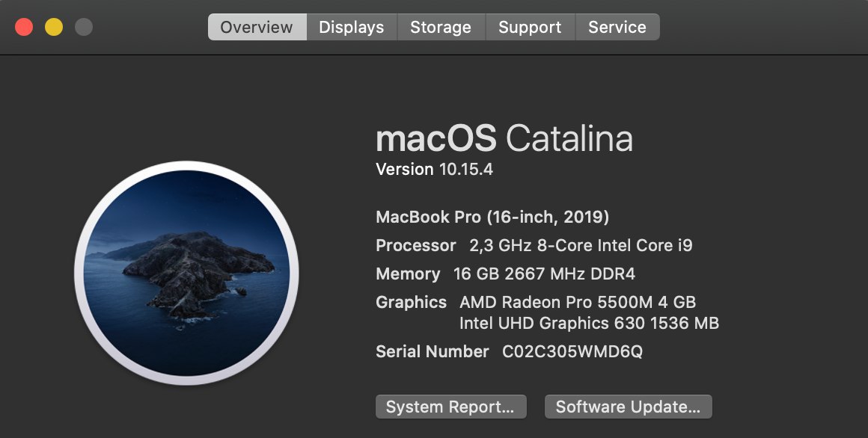Close the About This Mac window
The image size is (868, 438).
pos(24,27)
